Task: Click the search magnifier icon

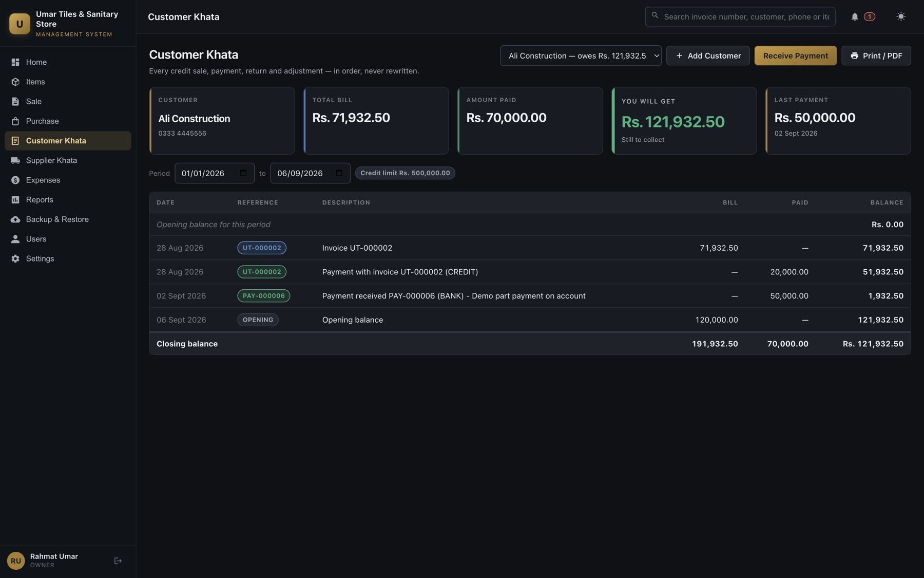Action: tap(655, 15)
